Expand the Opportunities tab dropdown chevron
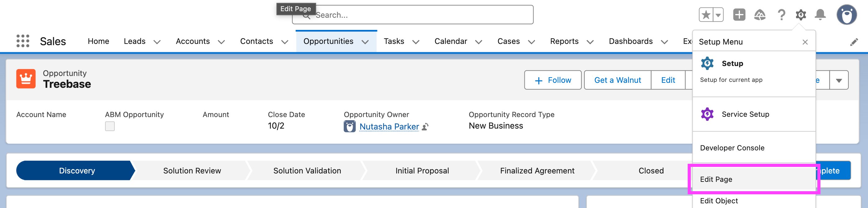The image size is (868, 208). pos(365,42)
